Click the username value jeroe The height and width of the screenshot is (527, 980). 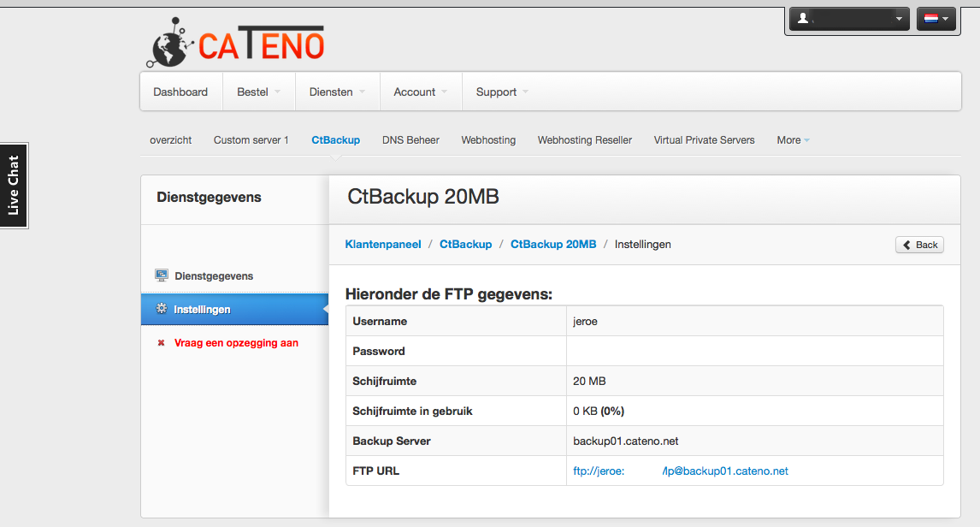[585, 322]
